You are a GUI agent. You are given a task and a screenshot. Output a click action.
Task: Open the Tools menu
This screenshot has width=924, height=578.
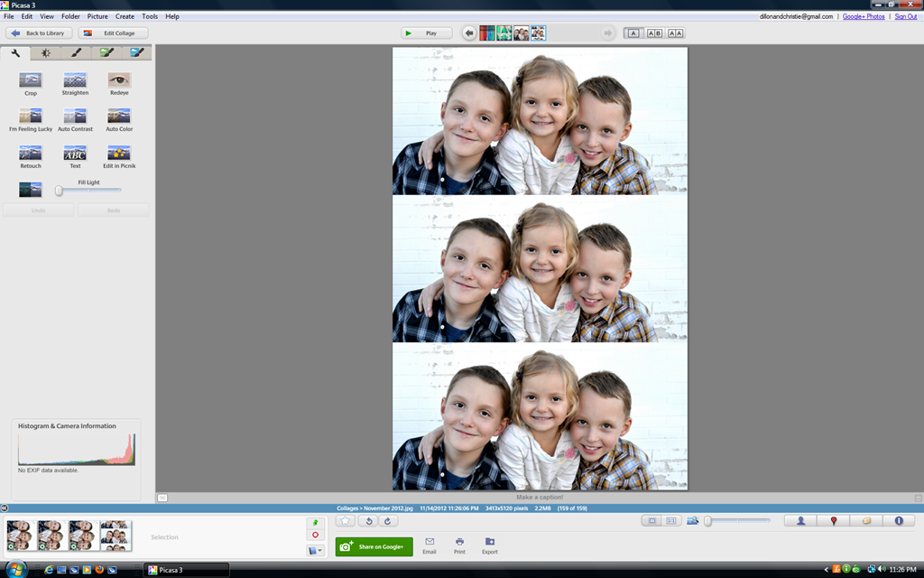click(150, 16)
